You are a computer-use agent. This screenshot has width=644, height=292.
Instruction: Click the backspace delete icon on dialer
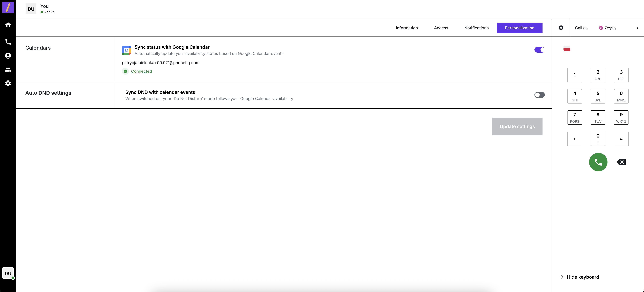[621, 162]
